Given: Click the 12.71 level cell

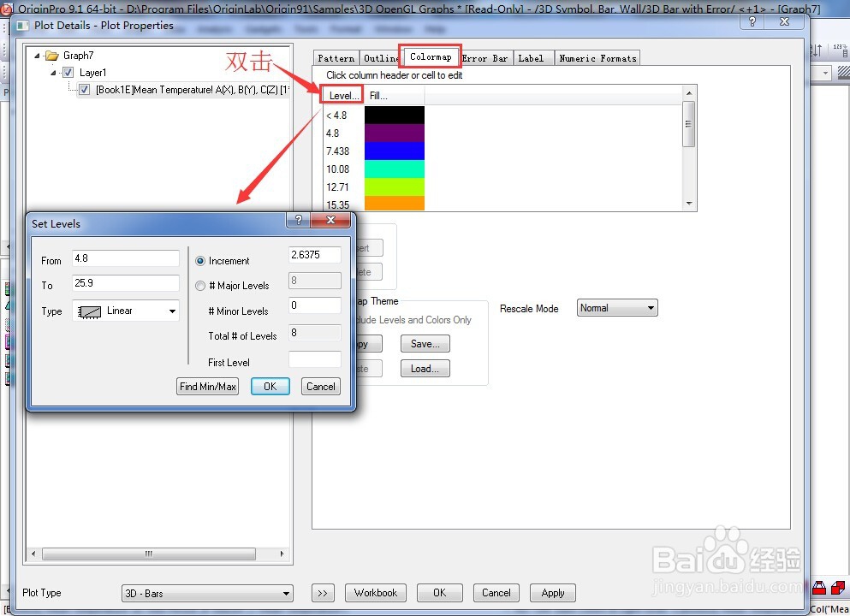Looking at the screenshot, I should point(338,187).
